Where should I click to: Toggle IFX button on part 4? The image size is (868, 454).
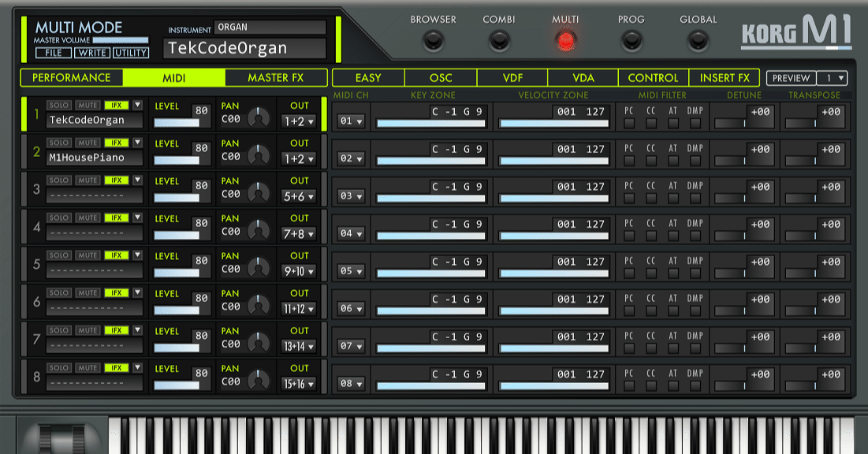(116, 218)
